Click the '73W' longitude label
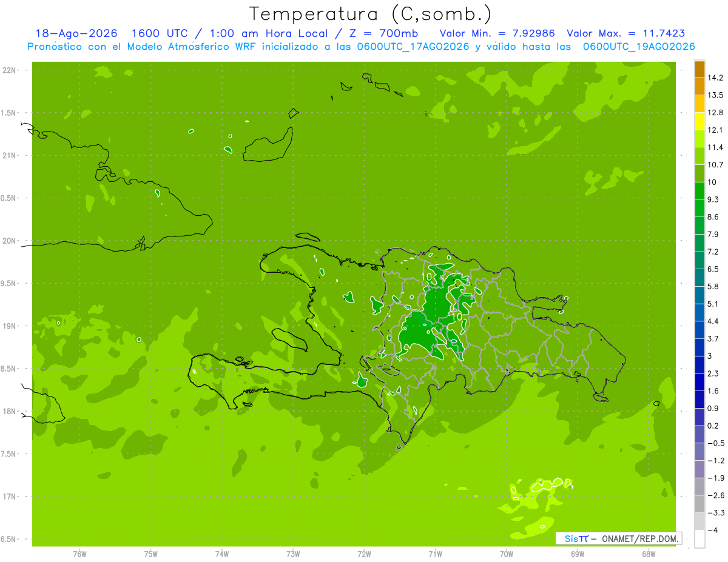 (x=293, y=554)
